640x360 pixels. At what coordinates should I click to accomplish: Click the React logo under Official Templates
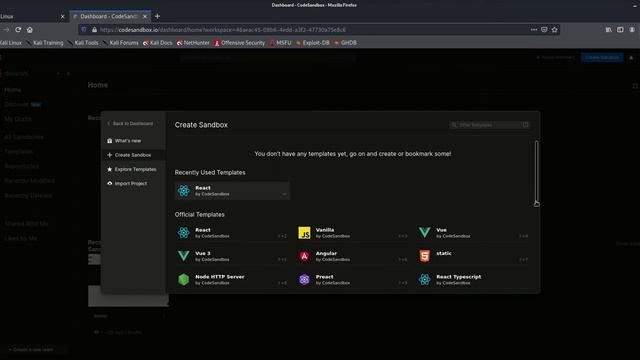(184, 233)
